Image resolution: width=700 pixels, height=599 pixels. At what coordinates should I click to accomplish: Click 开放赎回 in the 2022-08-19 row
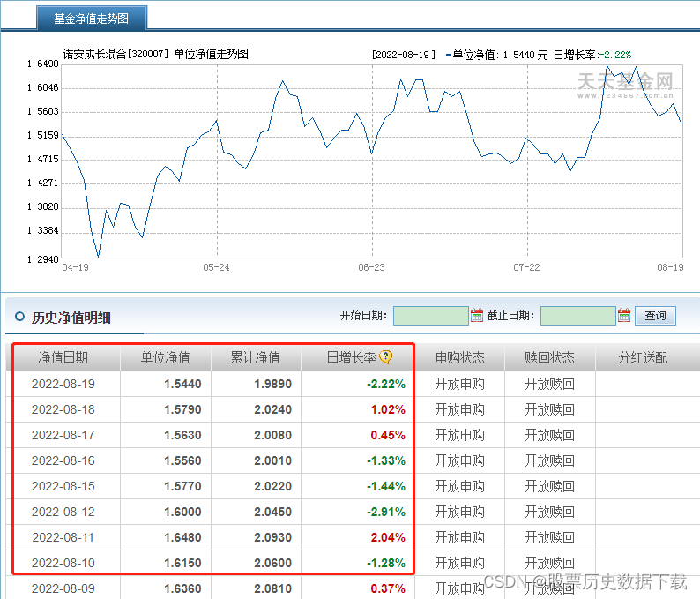(x=549, y=384)
